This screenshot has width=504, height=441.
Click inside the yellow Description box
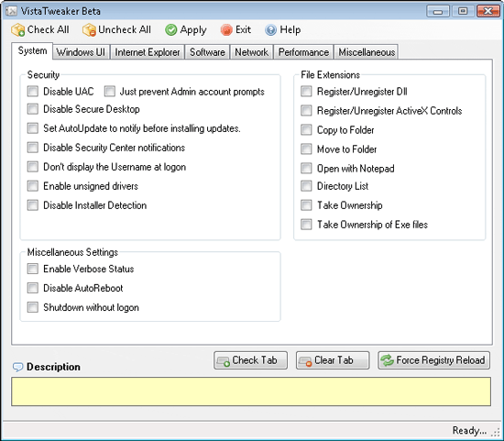pos(251,391)
